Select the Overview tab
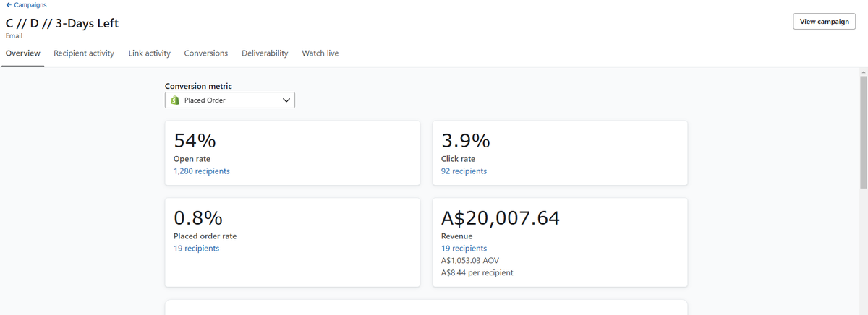Viewport: 868px width, 315px height. coord(22,53)
